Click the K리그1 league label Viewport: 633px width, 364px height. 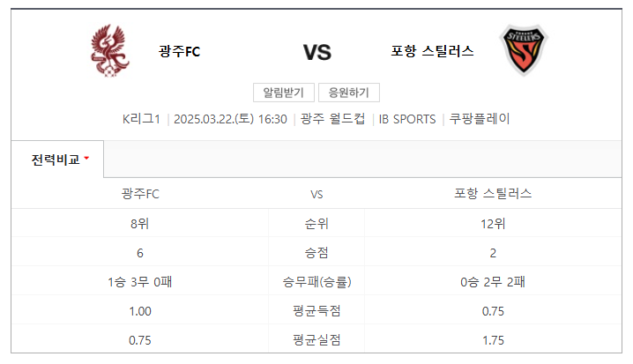point(141,119)
